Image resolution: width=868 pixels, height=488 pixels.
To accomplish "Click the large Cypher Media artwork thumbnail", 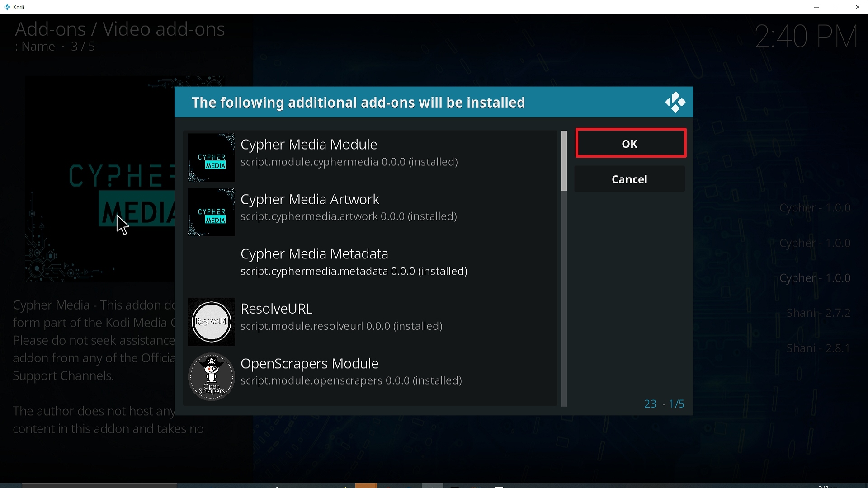I will coord(99,181).
